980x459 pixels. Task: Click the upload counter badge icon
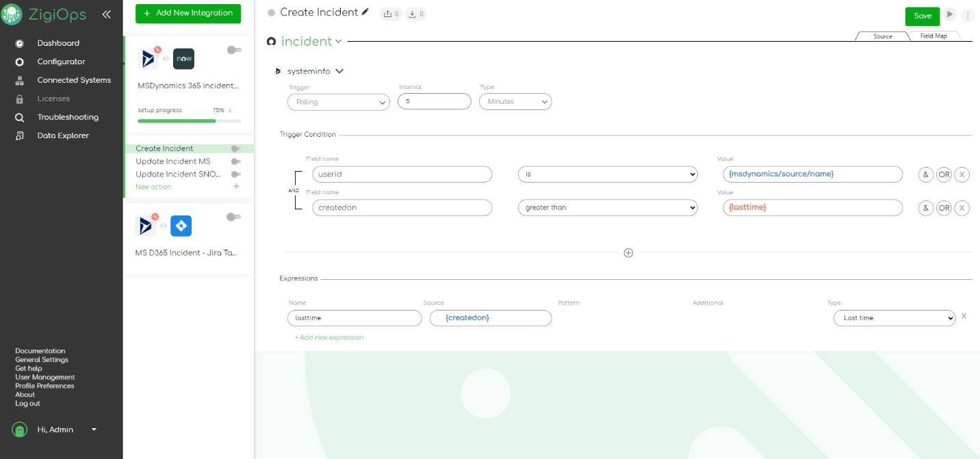[391, 14]
